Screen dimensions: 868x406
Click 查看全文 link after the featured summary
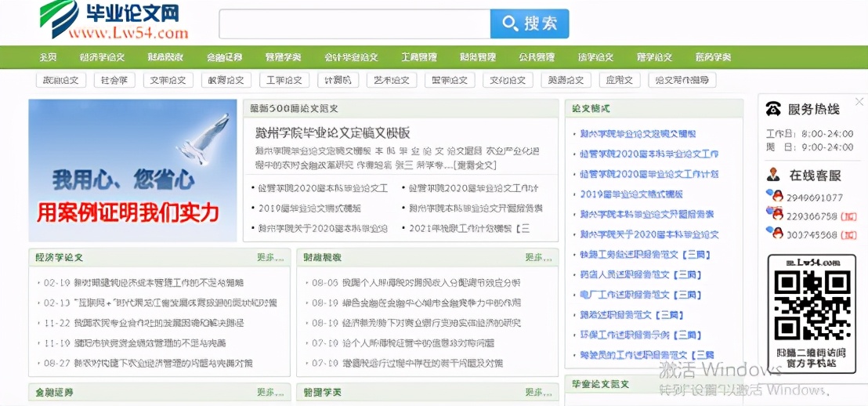tap(474, 165)
